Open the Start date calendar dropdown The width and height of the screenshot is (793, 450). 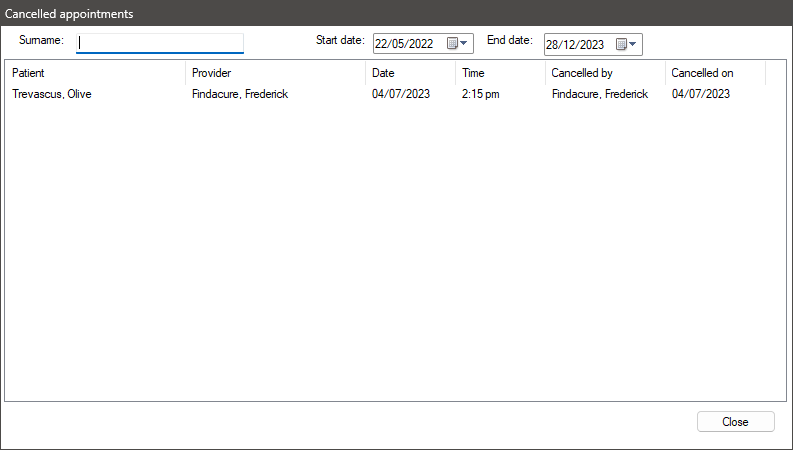[457, 43]
